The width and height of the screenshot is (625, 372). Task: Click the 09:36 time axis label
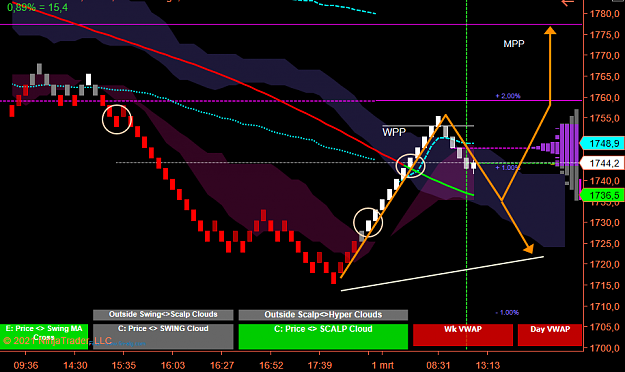coord(26,365)
